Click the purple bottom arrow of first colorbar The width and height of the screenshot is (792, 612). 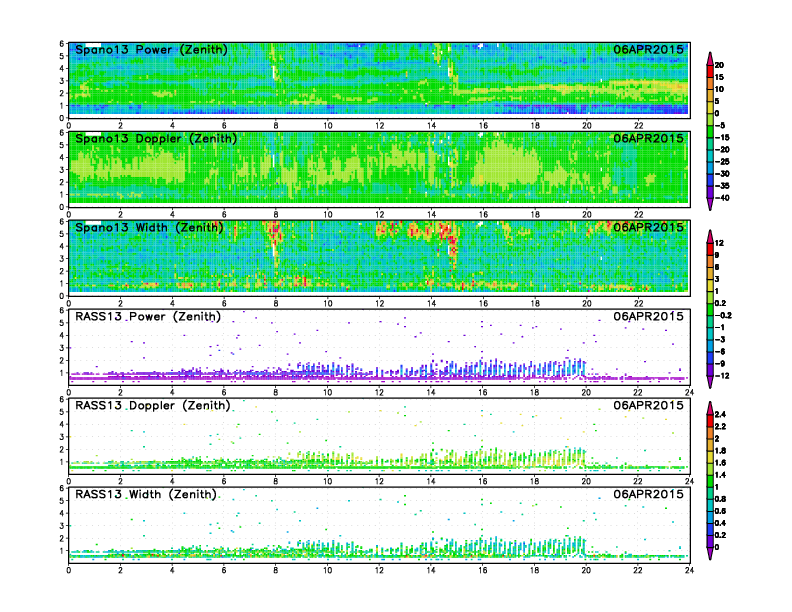[x=710, y=204]
